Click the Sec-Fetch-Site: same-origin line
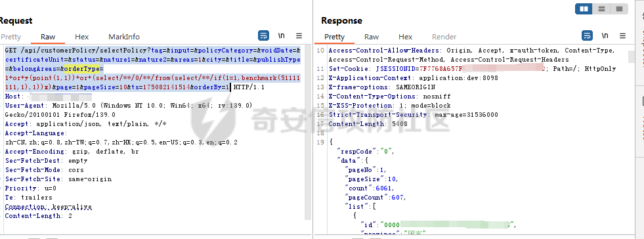The width and height of the screenshot is (644, 239). point(58,179)
